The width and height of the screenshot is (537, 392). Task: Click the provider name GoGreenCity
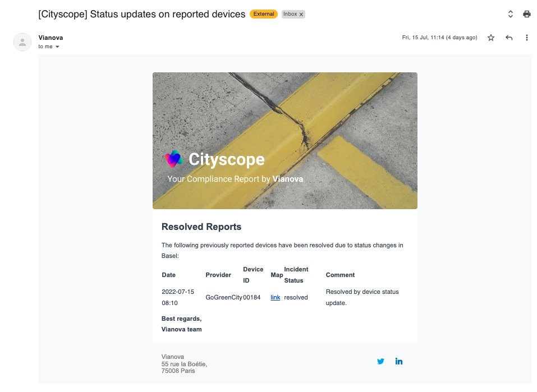point(224,298)
